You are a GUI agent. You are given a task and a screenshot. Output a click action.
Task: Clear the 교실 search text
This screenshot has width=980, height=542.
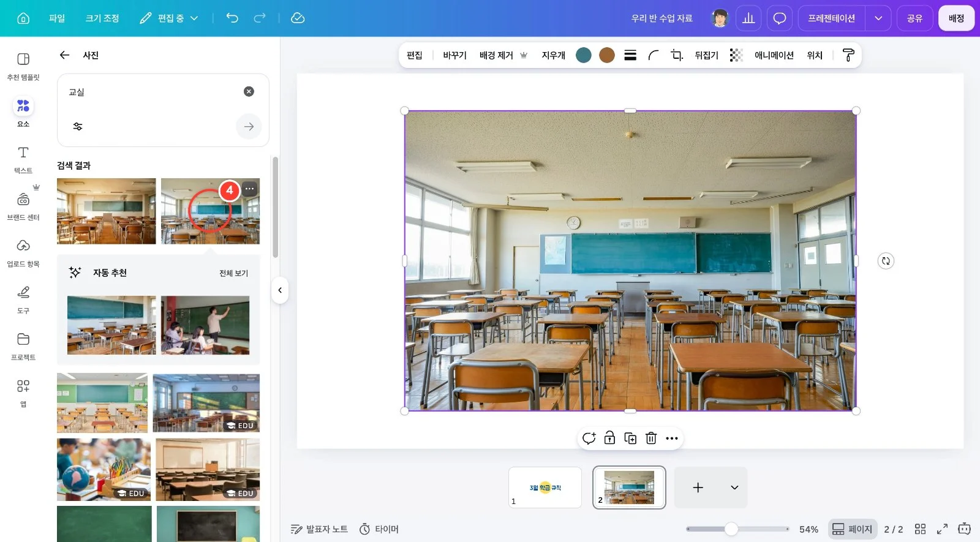tap(249, 91)
